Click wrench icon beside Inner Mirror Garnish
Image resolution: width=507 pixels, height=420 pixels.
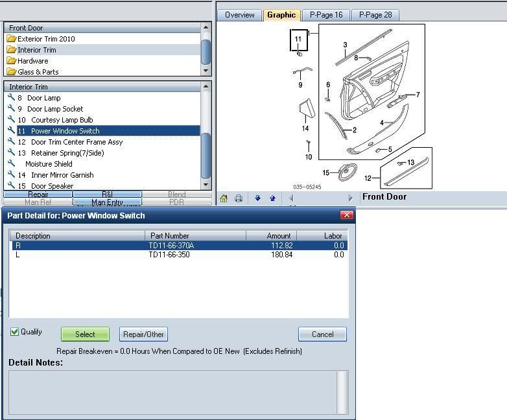pyautogui.click(x=11, y=174)
